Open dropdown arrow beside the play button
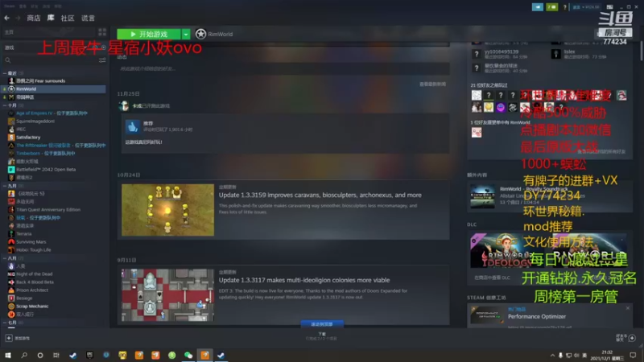The height and width of the screenshot is (362, 644). click(186, 34)
